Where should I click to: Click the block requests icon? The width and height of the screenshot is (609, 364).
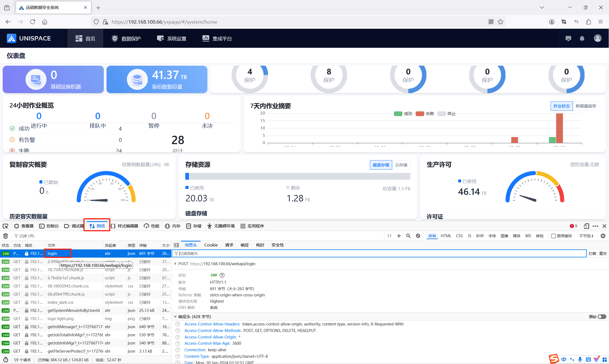point(418,236)
